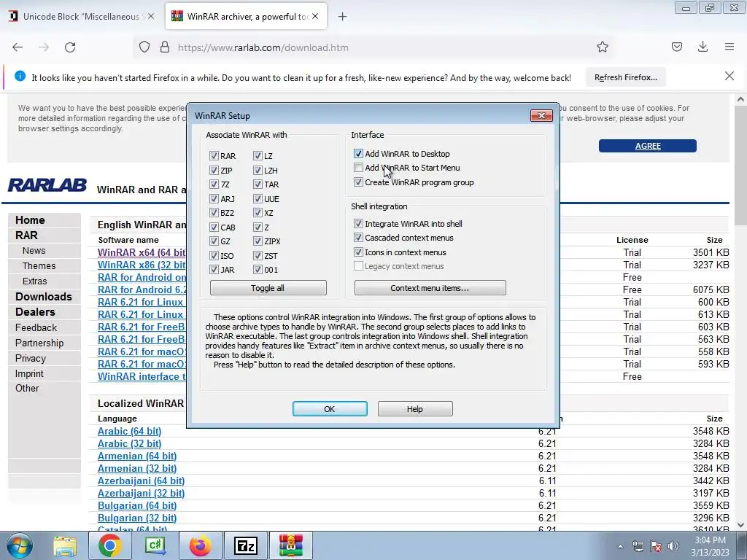Launch Google Chrome from the taskbar
This screenshot has height=560, width=747.
click(109, 545)
